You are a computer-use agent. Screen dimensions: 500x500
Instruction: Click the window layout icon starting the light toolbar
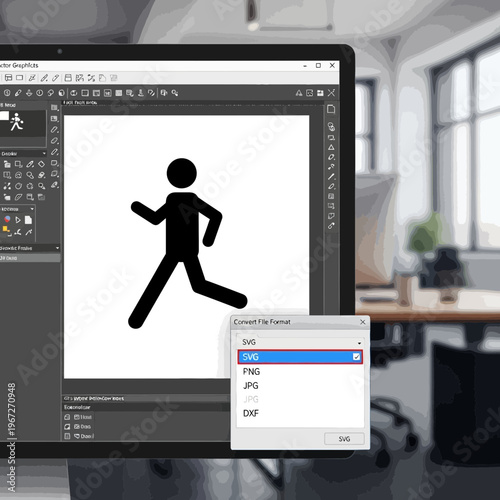coord(8,78)
